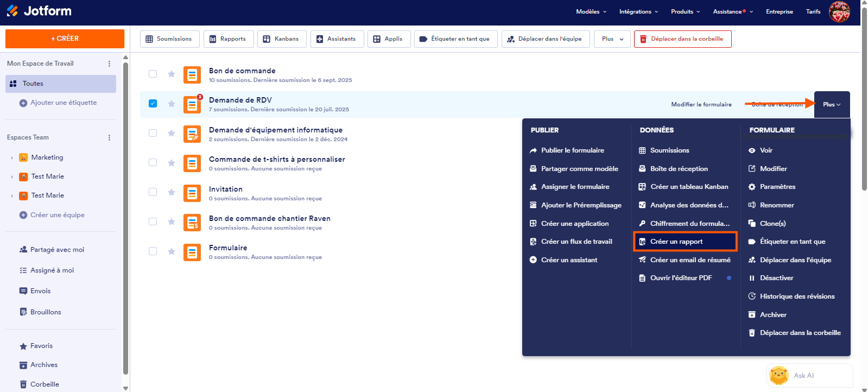This screenshot has width=868, height=392.
Task: Check the Invitation form checkbox
Action: [x=153, y=192]
